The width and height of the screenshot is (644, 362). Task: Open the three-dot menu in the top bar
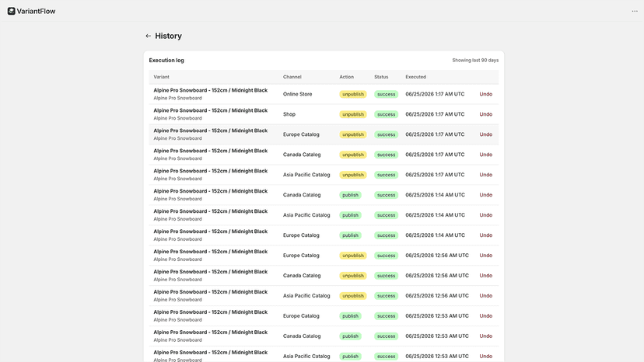tap(635, 11)
